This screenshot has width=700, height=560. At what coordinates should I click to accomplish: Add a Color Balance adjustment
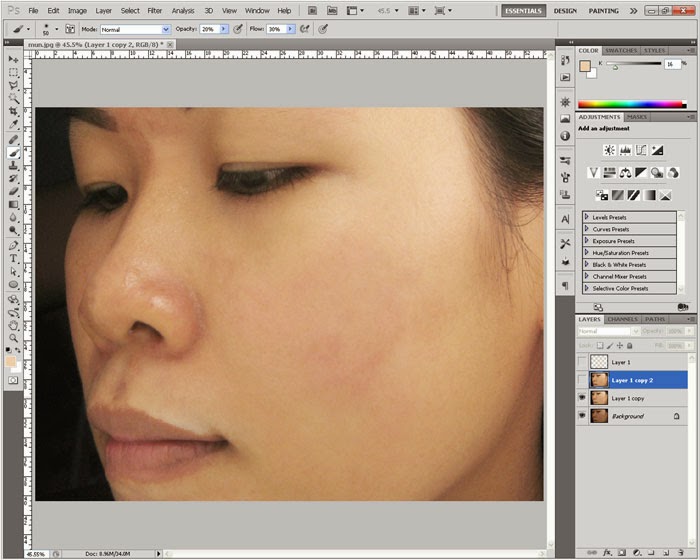click(x=625, y=172)
